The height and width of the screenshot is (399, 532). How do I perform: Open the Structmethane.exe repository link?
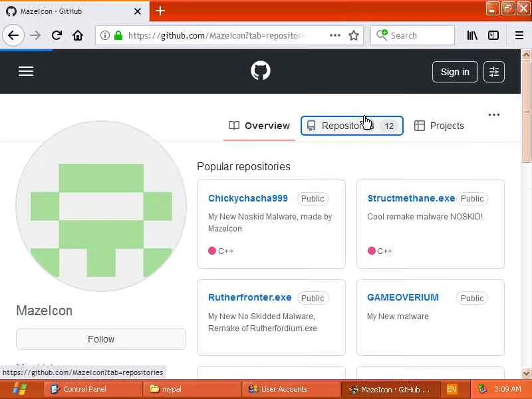[x=411, y=198]
